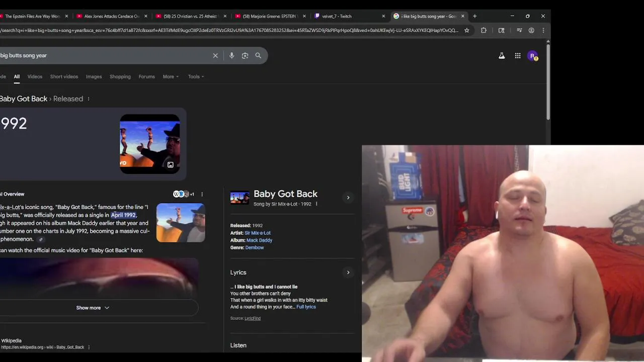The image size is (644, 362).
Task: Click the AI Overview source icons +1
Action: click(183, 194)
